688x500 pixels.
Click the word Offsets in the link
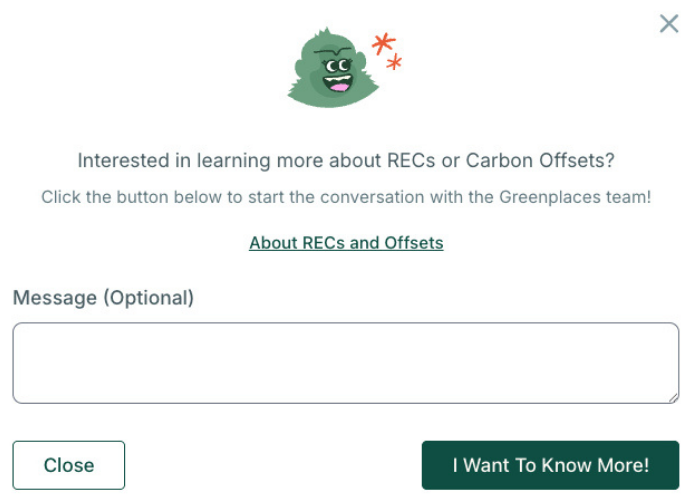pyautogui.click(x=414, y=243)
